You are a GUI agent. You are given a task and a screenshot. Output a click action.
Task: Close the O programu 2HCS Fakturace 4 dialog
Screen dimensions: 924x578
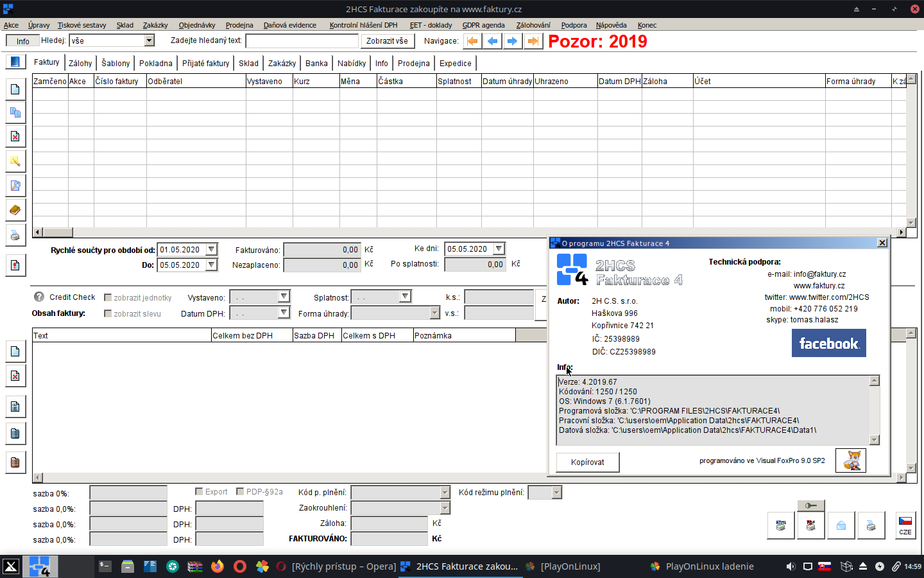point(882,243)
